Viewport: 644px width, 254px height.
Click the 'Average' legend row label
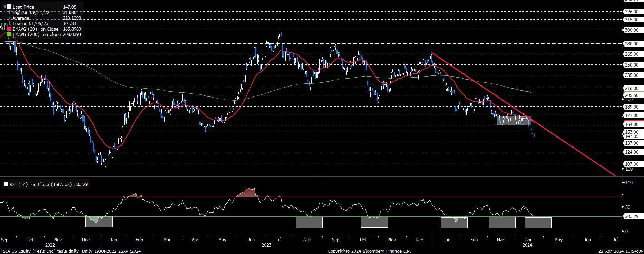coord(21,18)
